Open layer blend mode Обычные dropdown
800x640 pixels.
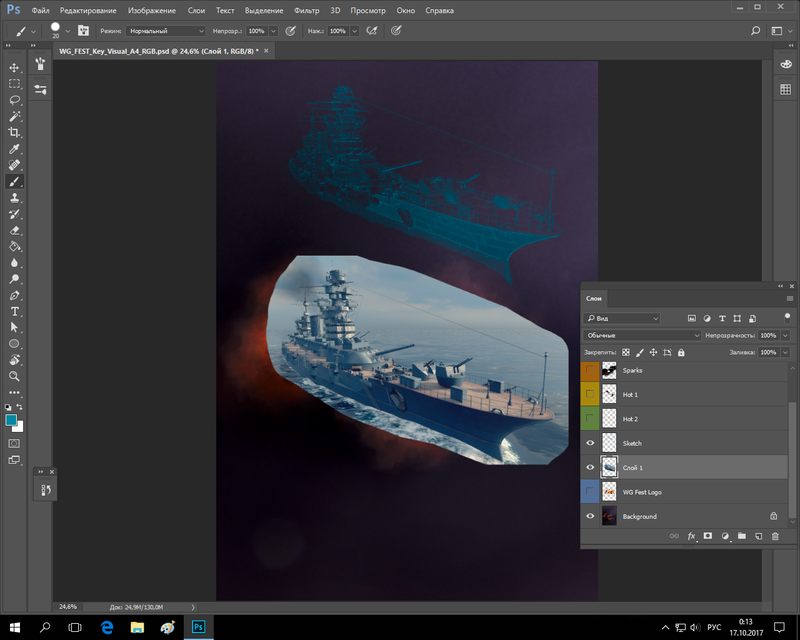[642, 335]
